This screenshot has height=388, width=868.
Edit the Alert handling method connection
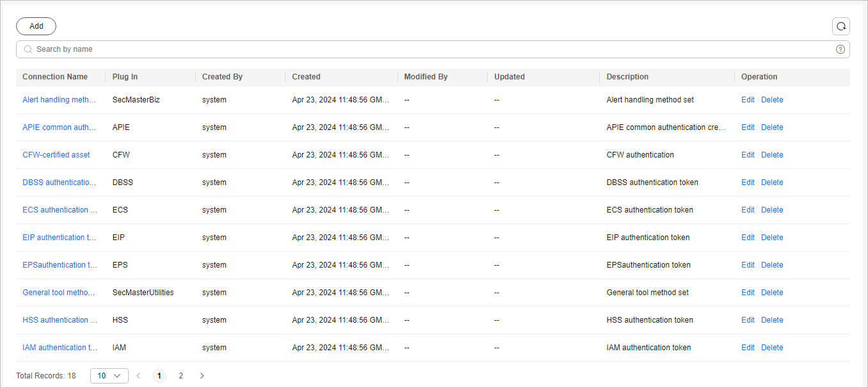click(x=748, y=100)
